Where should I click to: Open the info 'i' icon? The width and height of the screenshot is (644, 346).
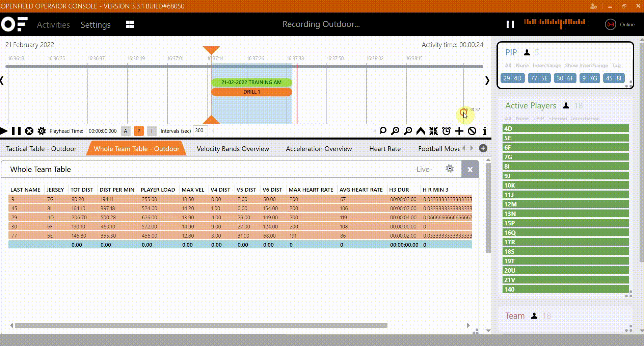(485, 131)
